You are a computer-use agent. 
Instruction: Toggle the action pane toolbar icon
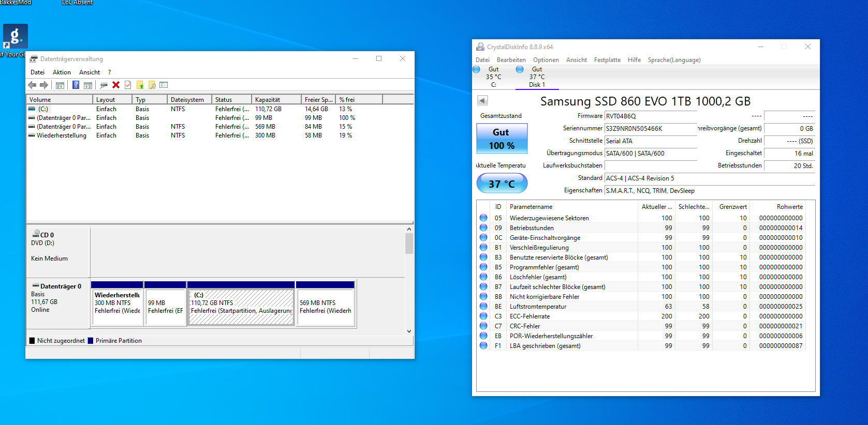pyautogui.click(x=88, y=85)
